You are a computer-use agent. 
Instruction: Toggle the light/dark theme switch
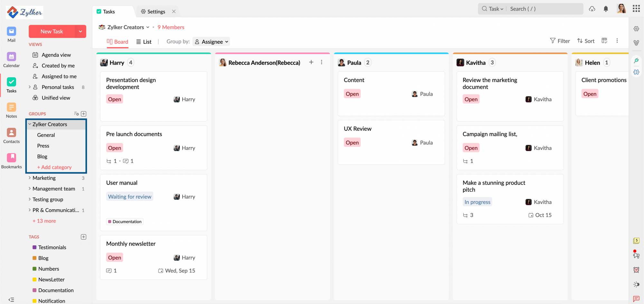click(637, 284)
